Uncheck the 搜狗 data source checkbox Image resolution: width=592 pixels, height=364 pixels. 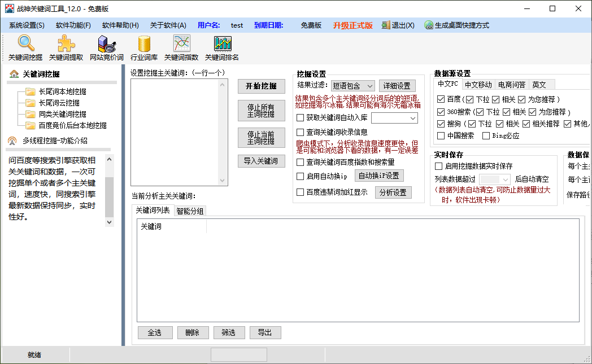click(x=441, y=124)
